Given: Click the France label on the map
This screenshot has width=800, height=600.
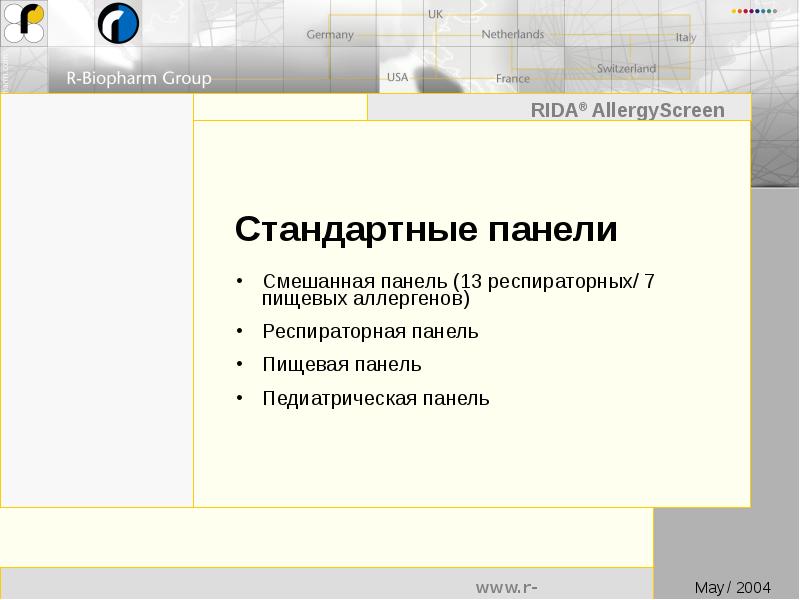Looking at the screenshot, I should click(x=512, y=78).
